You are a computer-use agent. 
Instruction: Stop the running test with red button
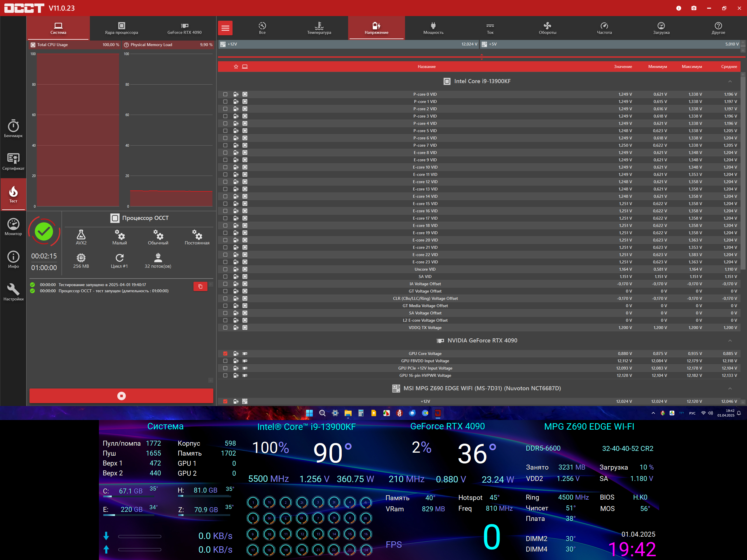click(121, 395)
